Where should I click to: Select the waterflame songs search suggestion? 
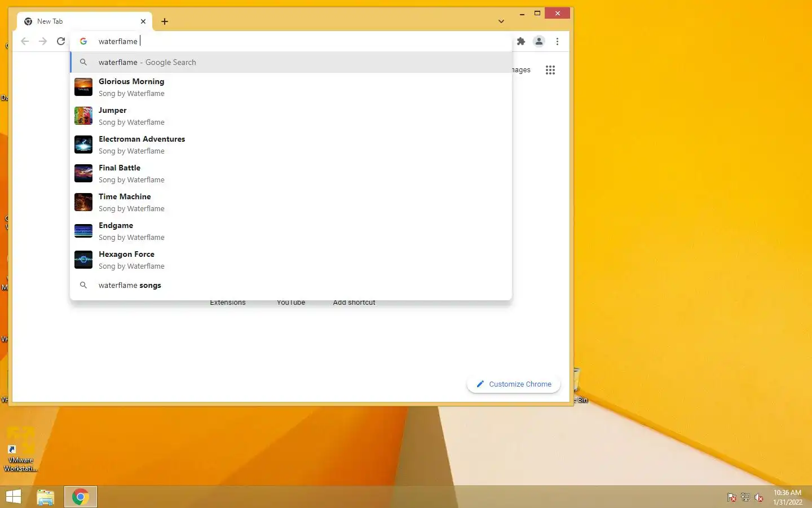click(x=291, y=285)
